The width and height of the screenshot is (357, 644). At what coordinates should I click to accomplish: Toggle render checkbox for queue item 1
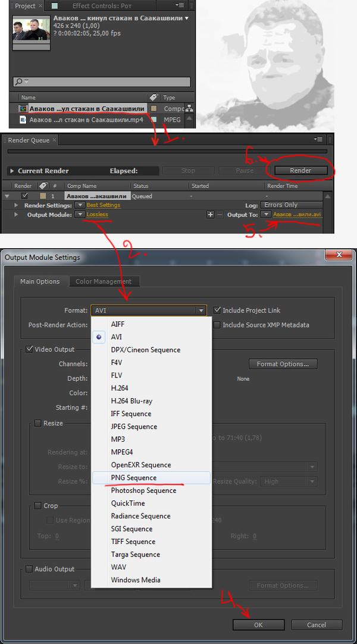coord(24,196)
